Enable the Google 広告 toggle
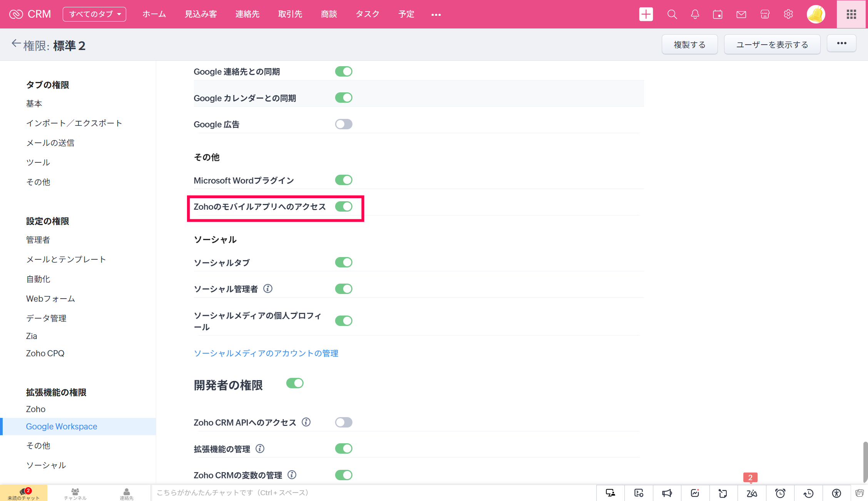868x501 pixels. (344, 124)
